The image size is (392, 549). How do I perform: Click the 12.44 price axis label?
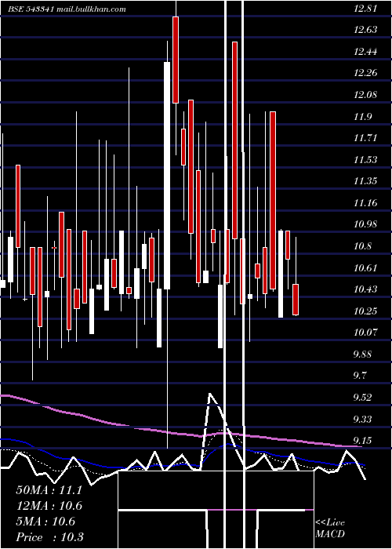pyautogui.click(x=365, y=52)
